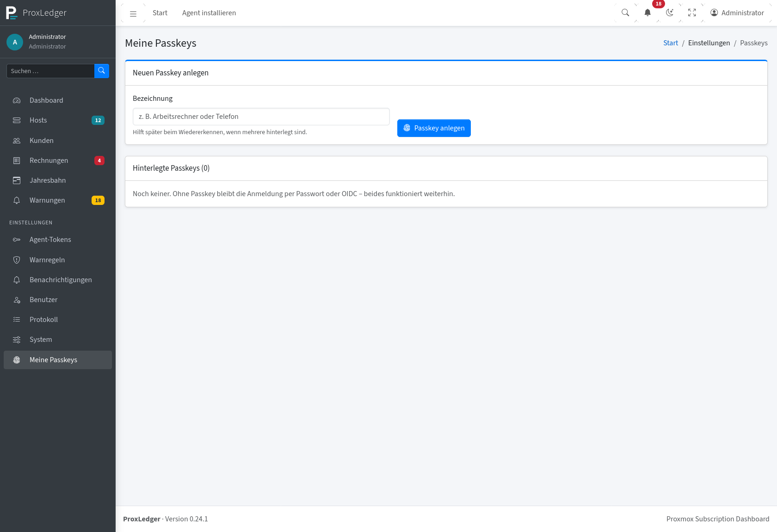The width and height of the screenshot is (777, 532).
Task: Open Hosts in the sidebar
Action: click(x=58, y=120)
